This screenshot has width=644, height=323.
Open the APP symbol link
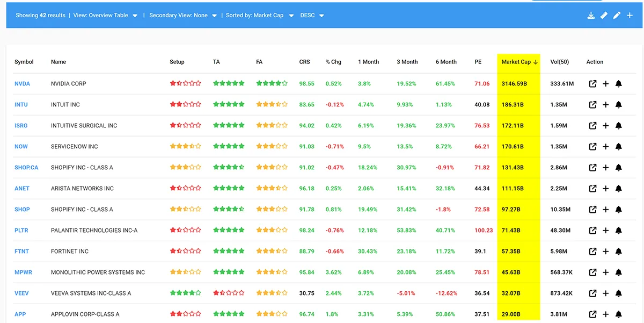pyautogui.click(x=20, y=314)
